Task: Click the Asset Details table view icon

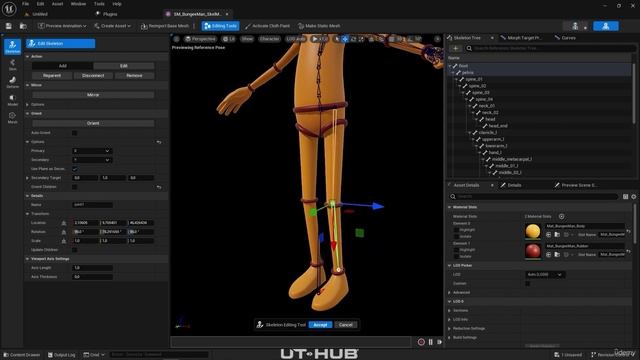Action: pyautogui.click(x=625, y=197)
